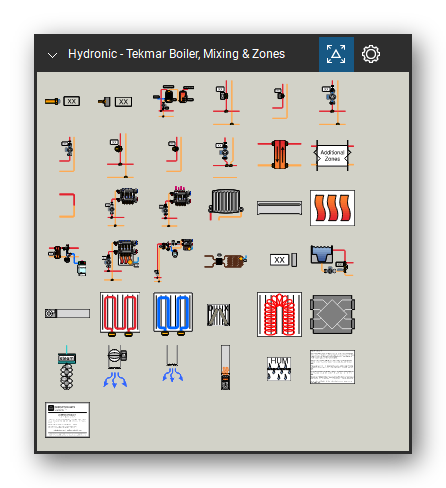Pick the boiler with two tanks piping stencil
The height and width of the screenshot is (488, 446).
[173, 101]
